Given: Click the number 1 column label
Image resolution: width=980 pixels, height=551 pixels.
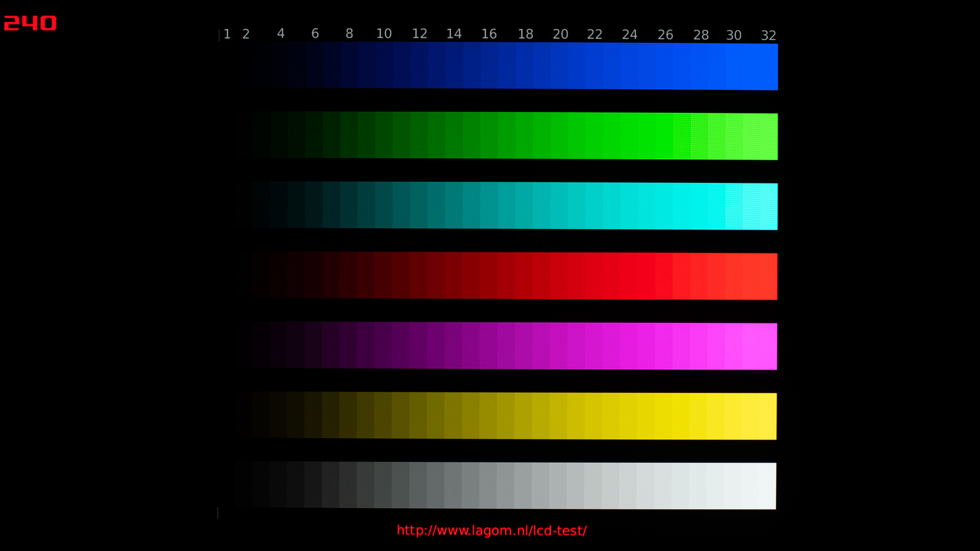Looking at the screenshot, I should pyautogui.click(x=227, y=34).
